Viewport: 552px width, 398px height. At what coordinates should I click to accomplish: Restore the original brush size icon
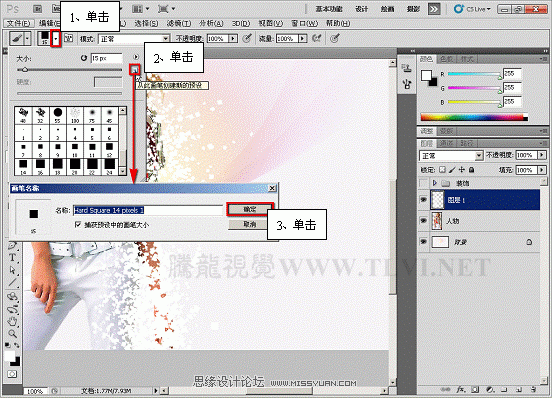point(84,58)
